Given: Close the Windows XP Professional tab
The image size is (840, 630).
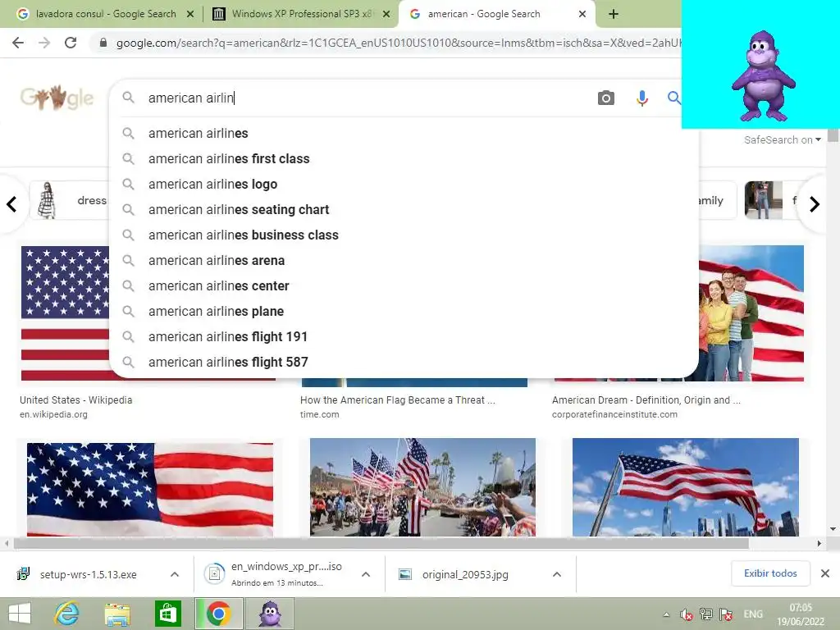Looking at the screenshot, I should (386, 14).
